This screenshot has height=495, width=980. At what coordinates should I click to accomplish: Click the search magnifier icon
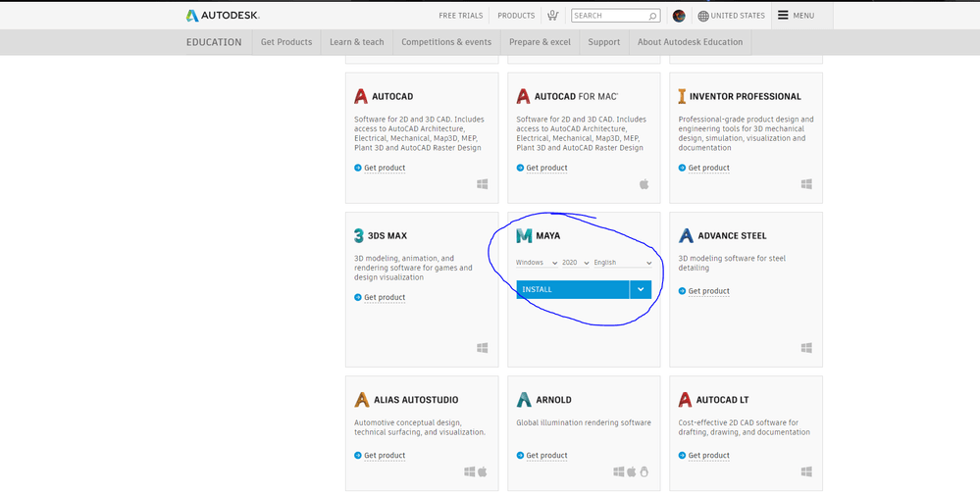[652, 17]
